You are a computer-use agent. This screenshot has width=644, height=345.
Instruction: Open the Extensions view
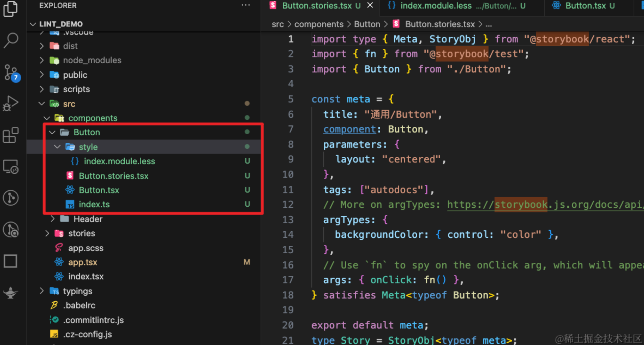11,135
